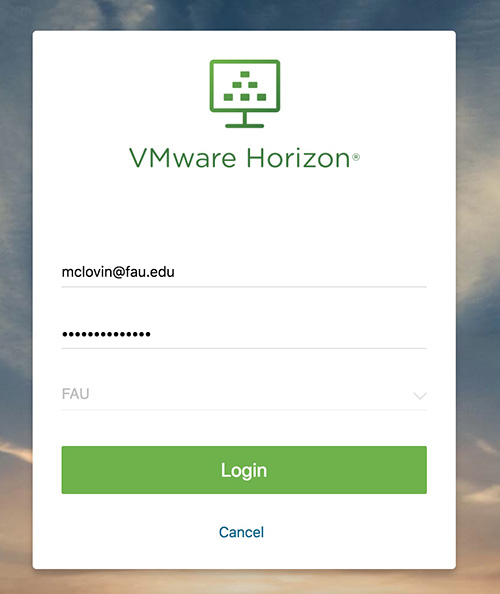Click the bottom-left green square in the logo
This screenshot has width=500, height=594.
coord(228,97)
